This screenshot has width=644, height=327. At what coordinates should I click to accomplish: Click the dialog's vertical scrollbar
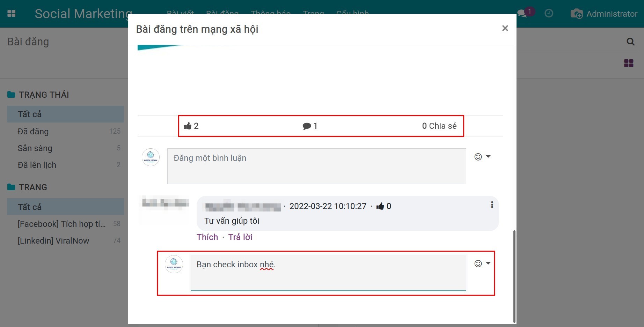pyautogui.click(x=514, y=276)
